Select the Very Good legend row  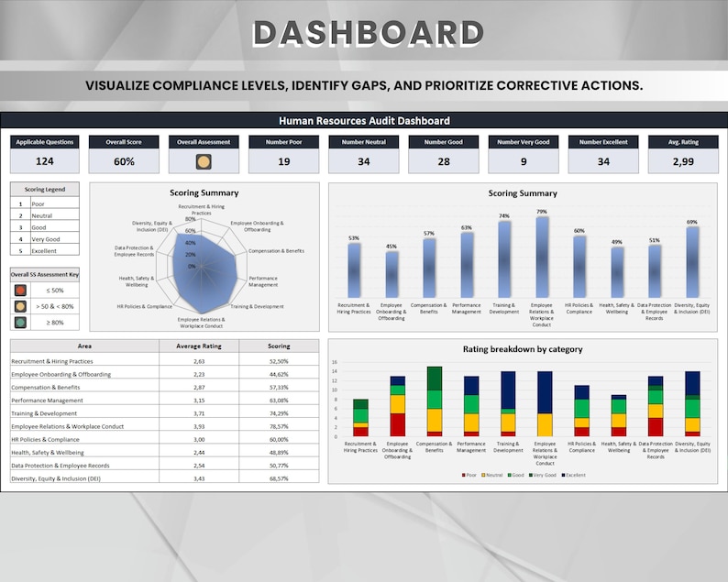click(x=45, y=239)
